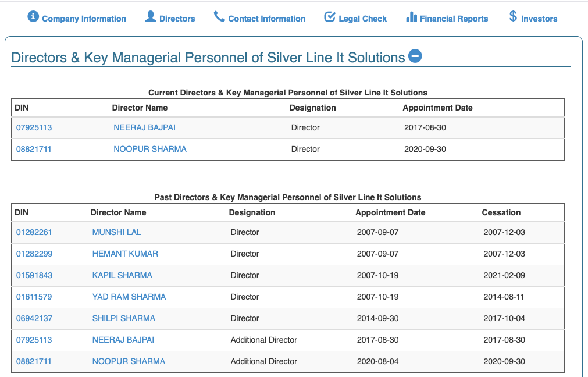588x377 pixels.
Task: Click Designation header in current directors table
Action: tap(313, 108)
